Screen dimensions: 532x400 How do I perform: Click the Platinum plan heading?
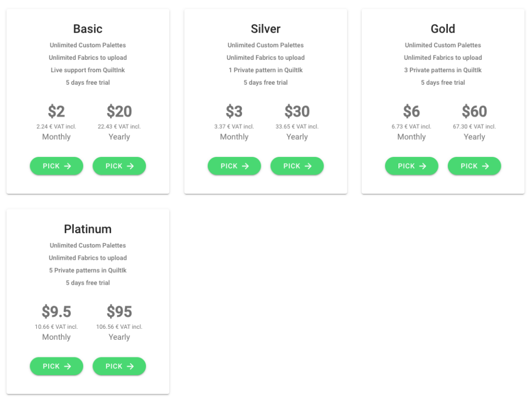(88, 229)
